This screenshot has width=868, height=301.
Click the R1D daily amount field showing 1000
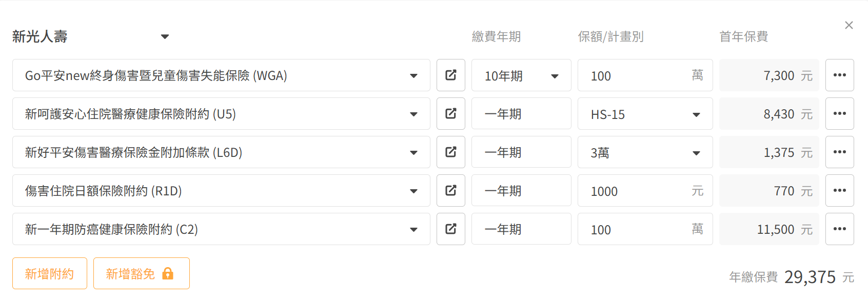coord(636,191)
